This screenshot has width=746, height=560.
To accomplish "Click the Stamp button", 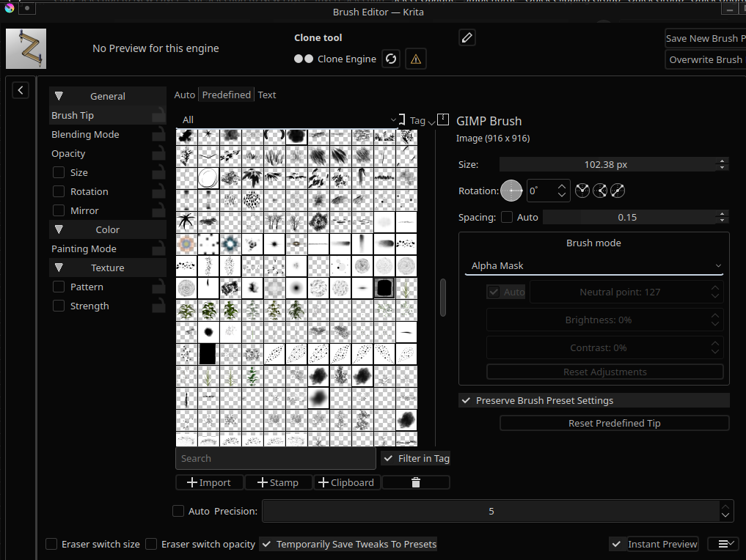I will (x=278, y=482).
